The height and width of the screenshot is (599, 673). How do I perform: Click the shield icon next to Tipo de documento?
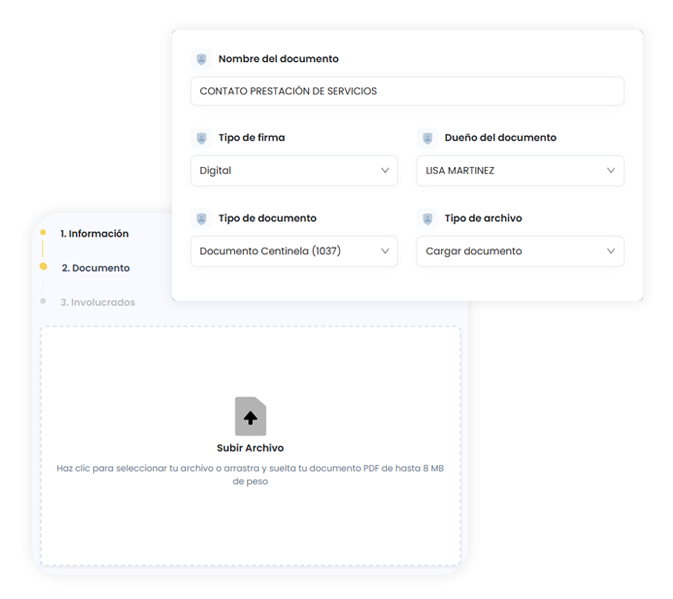click(201, 218)
